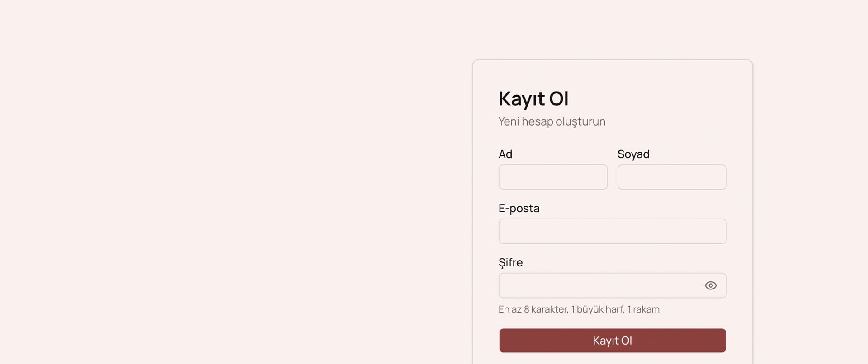Image resolution: width=868 pixels, height=364 pixels.
Task: Click the word "hesap" in the subtitle
Action: pyautogui.click(x=537, y=121)
